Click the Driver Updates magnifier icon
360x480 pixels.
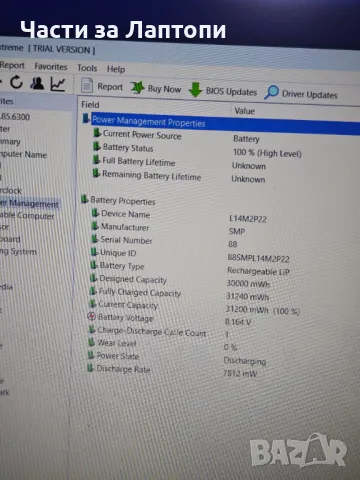pos(271,92)
